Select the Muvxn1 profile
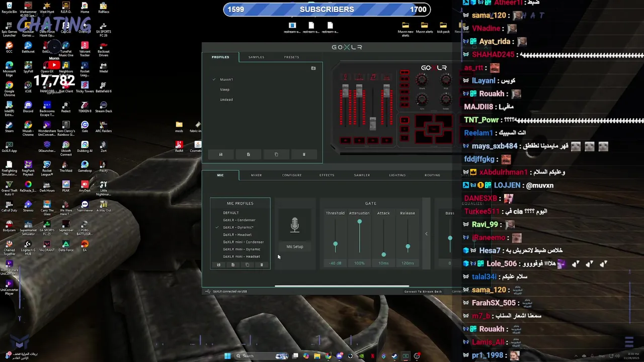Screen dimensions: 644x362 point(226,79)
